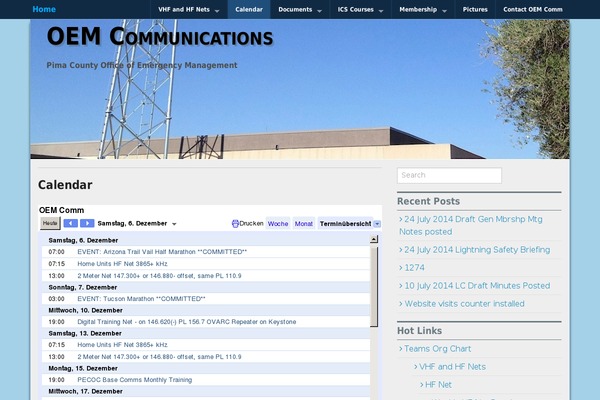Screen dimensions: 600x400
Task: Expand ICS Courses menu arrow
Action: coord(381,11)
